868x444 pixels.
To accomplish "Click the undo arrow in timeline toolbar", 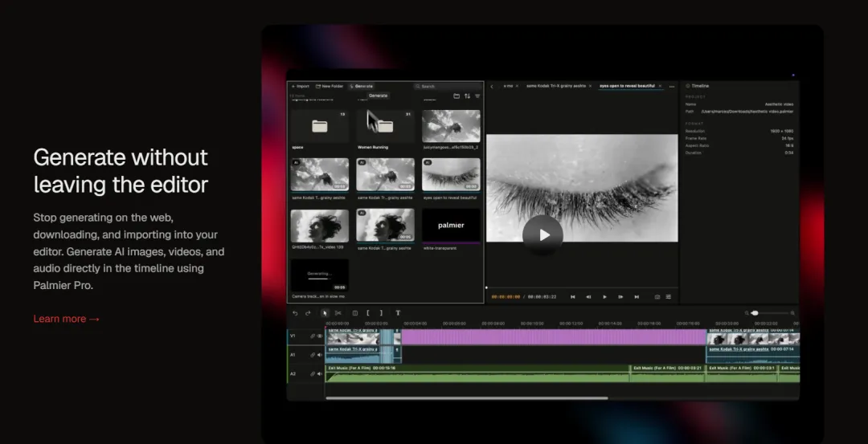I will click(x=295, y=313).
